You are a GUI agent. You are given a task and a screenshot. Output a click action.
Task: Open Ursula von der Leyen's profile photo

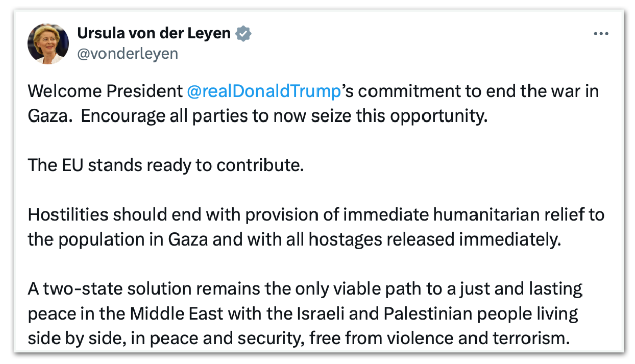pyautogui.click(x=48, y=44)
